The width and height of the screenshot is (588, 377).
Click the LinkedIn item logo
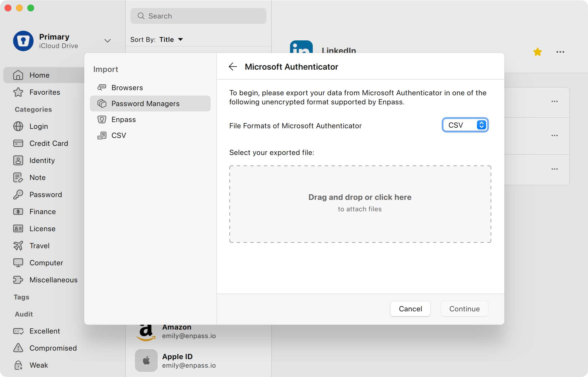click(301, 47)
